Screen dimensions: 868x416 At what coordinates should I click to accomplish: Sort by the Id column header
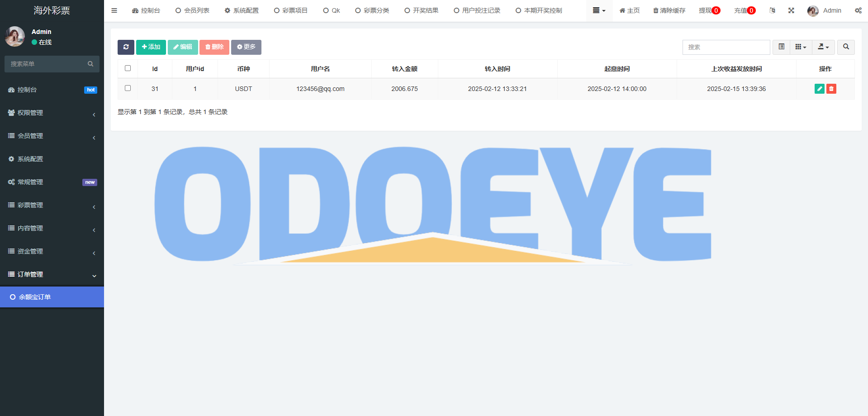click(155, 69)
